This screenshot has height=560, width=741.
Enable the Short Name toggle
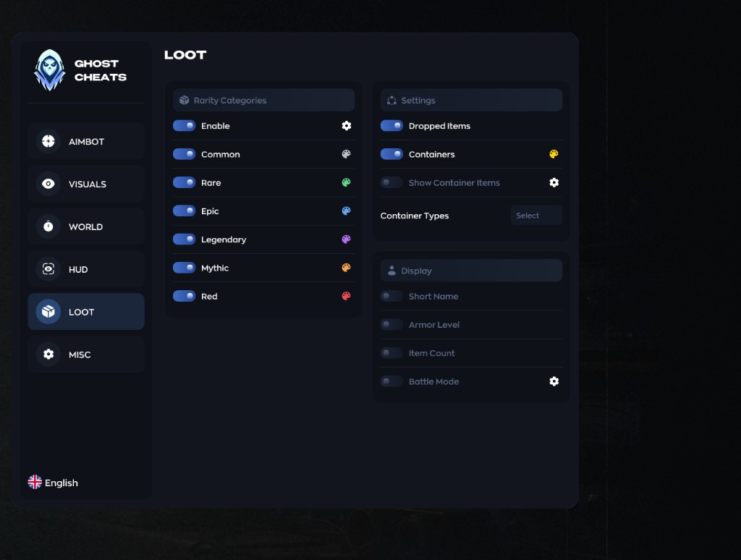coord(391,296)
